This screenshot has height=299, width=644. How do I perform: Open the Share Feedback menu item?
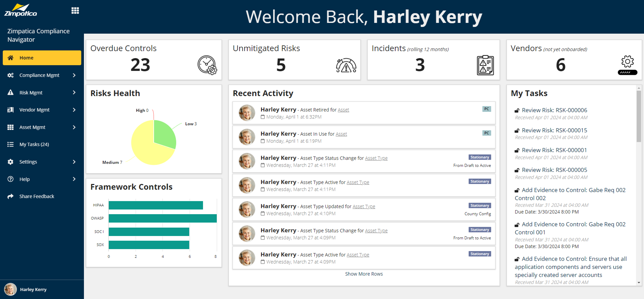coord(42,196)
